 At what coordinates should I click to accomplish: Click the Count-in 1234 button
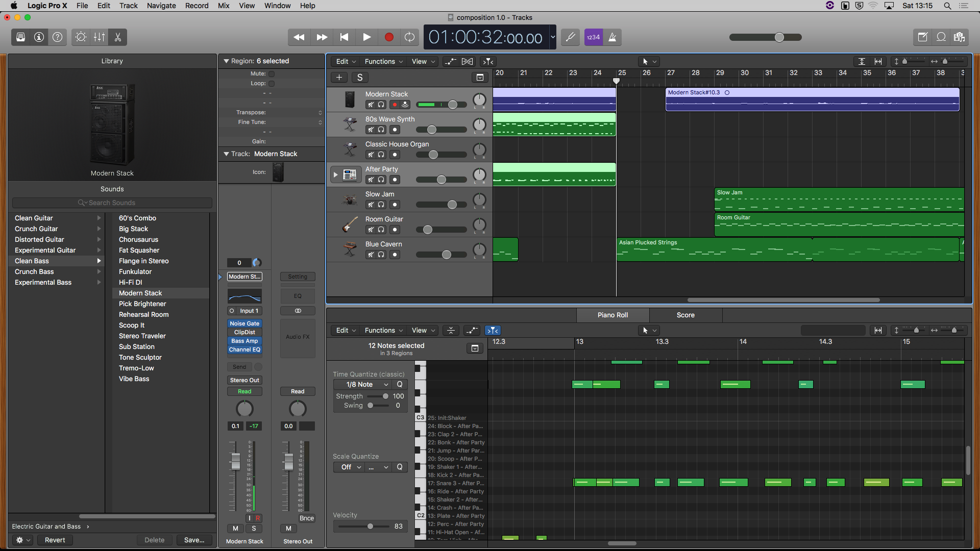point(593,37)
